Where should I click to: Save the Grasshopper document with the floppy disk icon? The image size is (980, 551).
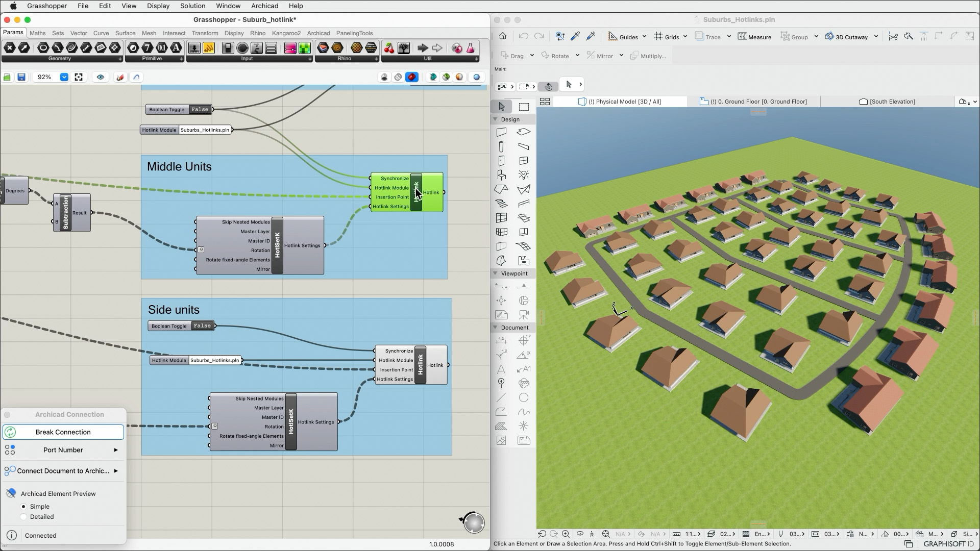21,77
